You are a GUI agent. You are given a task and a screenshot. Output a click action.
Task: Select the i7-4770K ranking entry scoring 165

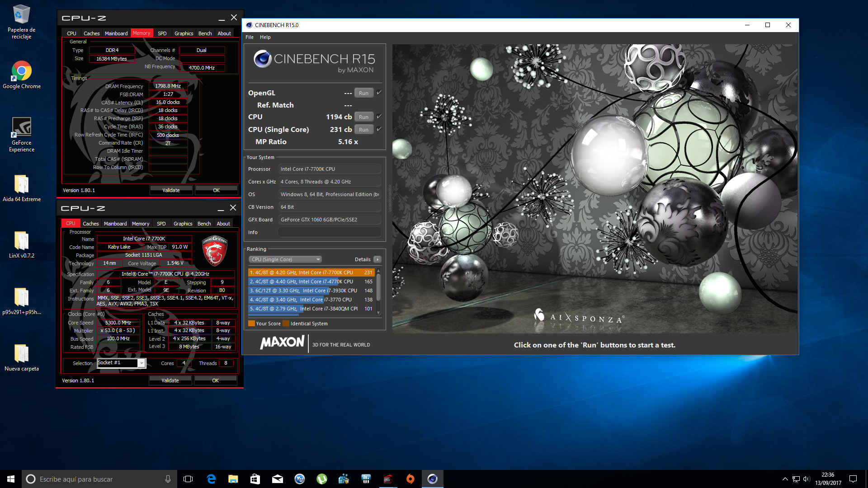coord(311,282)
